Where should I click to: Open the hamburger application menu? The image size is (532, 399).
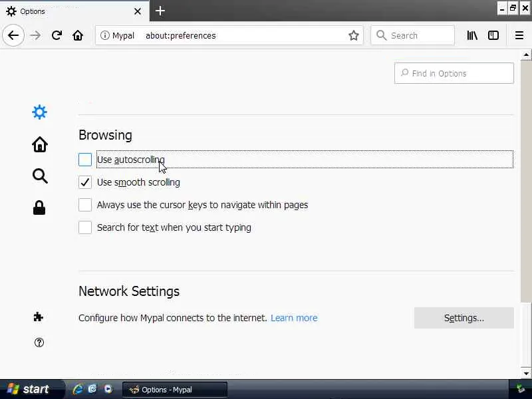click(x=519, y=35)
